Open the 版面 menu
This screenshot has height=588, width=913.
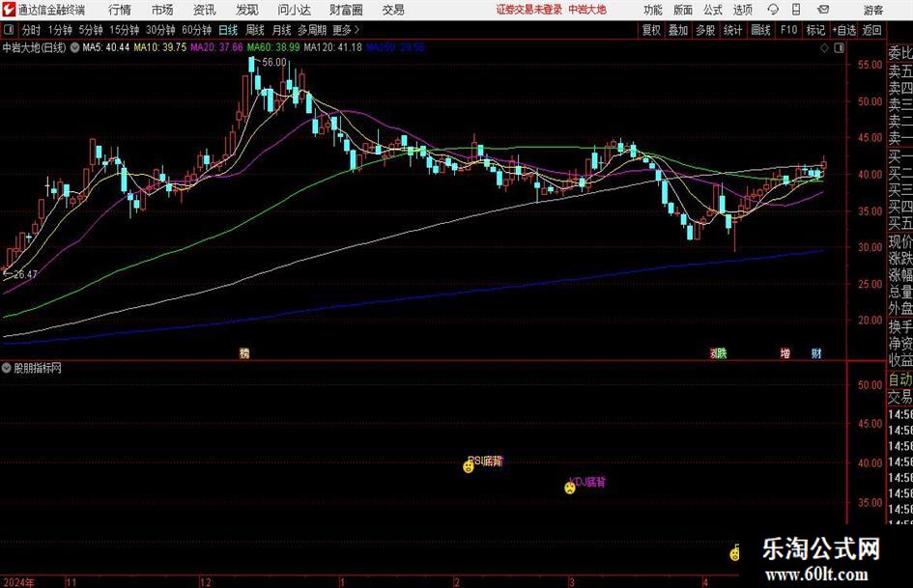(x=683, y=10)
